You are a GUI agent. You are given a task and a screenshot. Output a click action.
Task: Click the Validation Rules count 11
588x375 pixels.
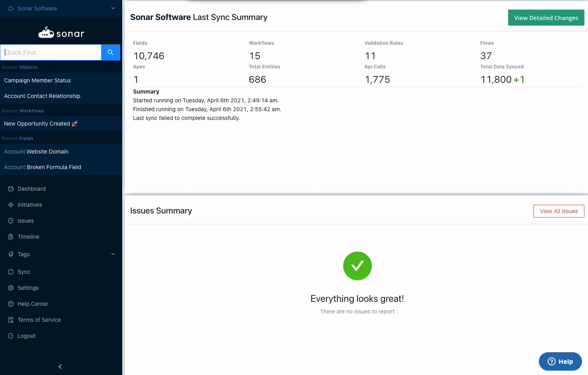click(x=370, y=56)
